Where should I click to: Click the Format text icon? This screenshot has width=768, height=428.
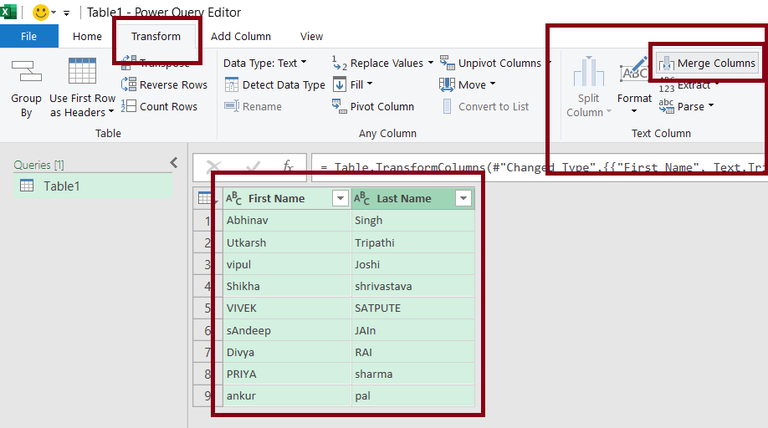coord(634,70)
